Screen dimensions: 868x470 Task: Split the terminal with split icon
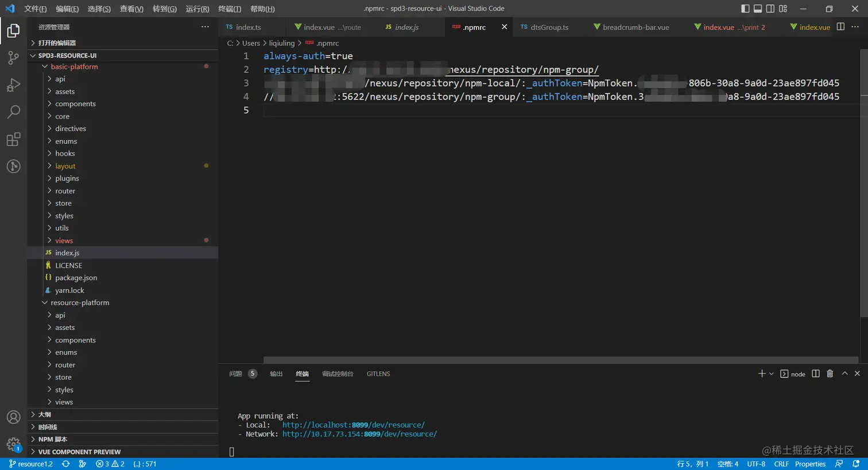(815, 374)
